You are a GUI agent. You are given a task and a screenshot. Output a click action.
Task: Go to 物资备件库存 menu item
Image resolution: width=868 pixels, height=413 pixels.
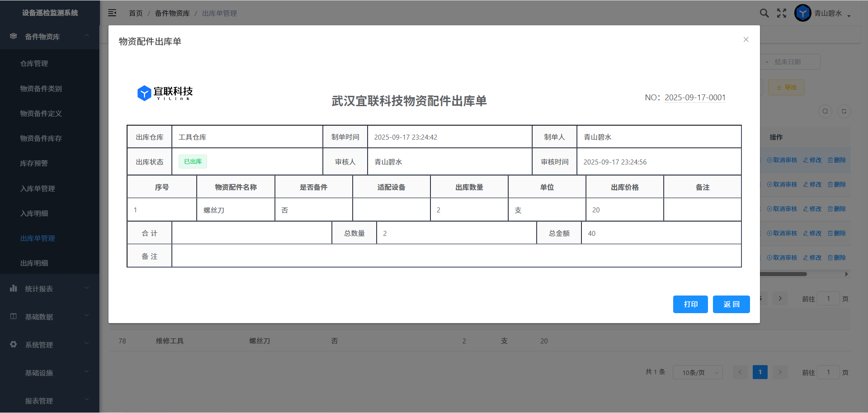click(41, 138)
